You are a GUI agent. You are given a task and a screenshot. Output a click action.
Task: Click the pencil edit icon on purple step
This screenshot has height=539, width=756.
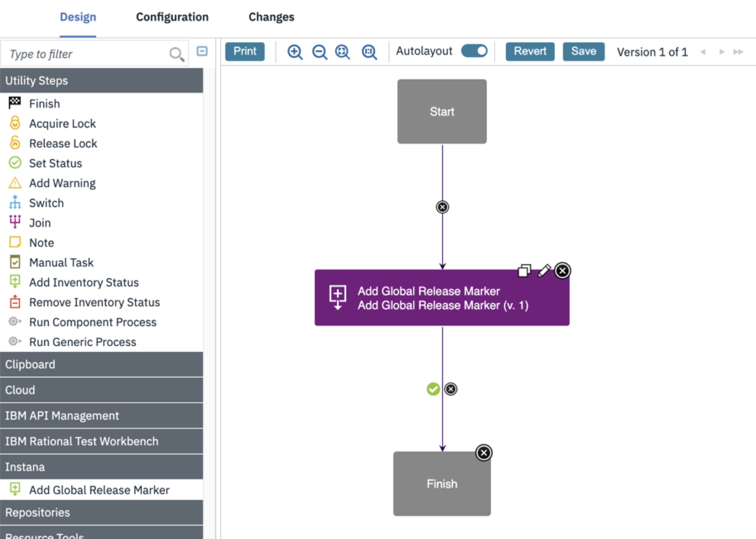click(544, 270)
